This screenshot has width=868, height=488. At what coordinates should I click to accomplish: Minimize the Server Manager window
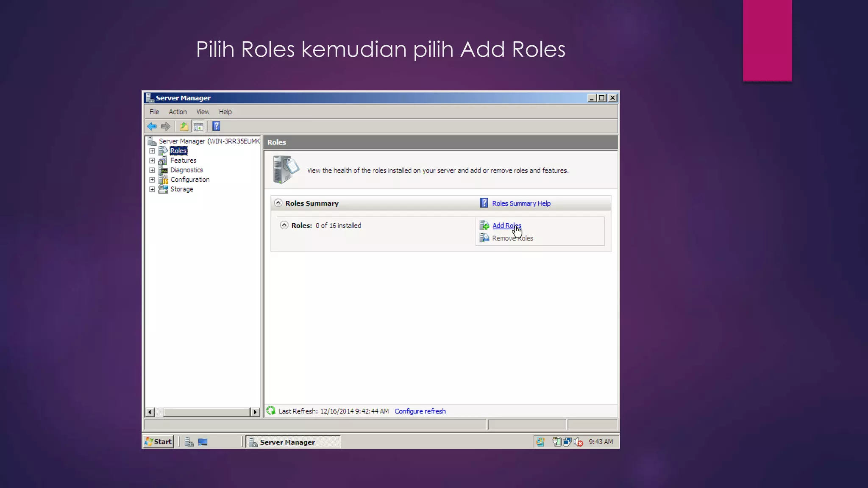592,98
